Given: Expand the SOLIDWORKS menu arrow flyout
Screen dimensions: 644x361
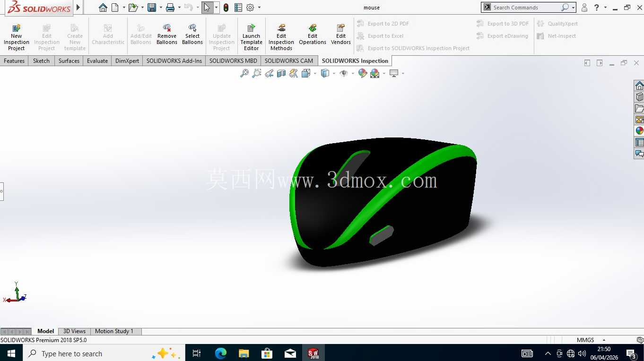Looking at the screenshot, I should 78,8.
